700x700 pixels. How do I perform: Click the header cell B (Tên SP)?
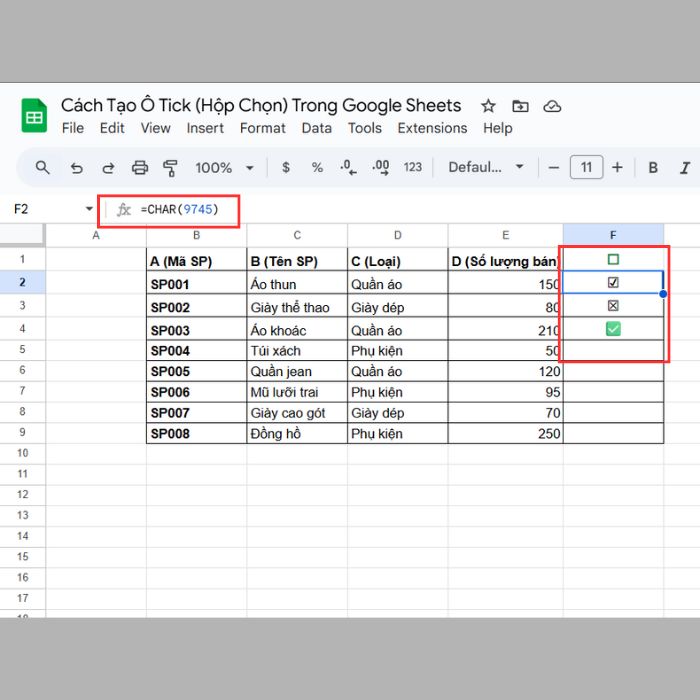[297, 259]
